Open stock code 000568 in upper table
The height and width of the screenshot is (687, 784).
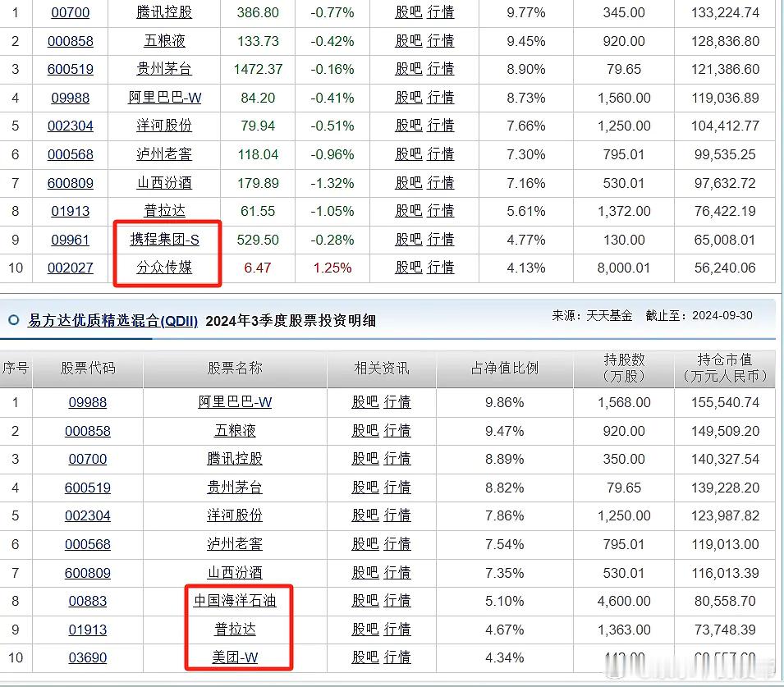71,154
